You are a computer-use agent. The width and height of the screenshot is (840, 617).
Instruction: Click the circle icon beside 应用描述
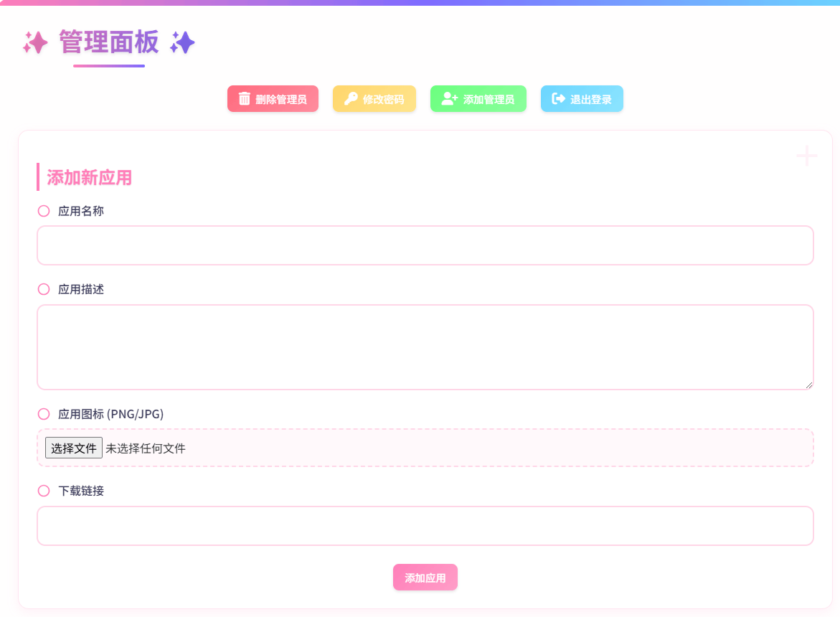tap(44, 289)
